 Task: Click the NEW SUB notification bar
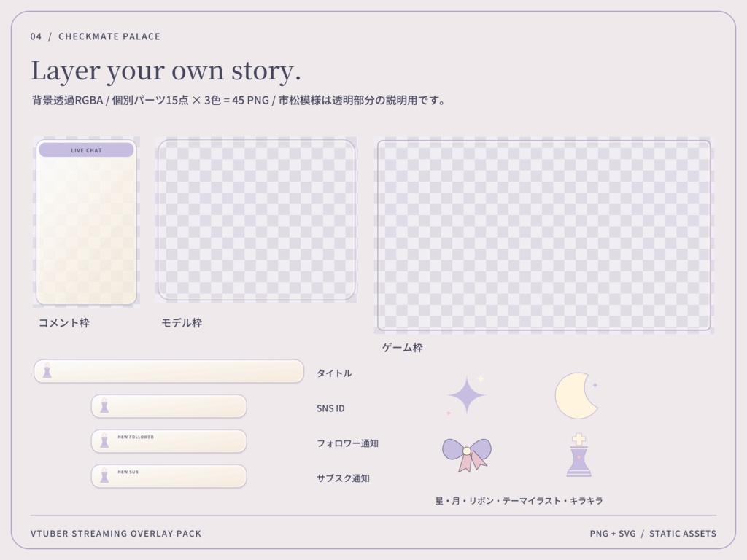click(x=169, y=476)
